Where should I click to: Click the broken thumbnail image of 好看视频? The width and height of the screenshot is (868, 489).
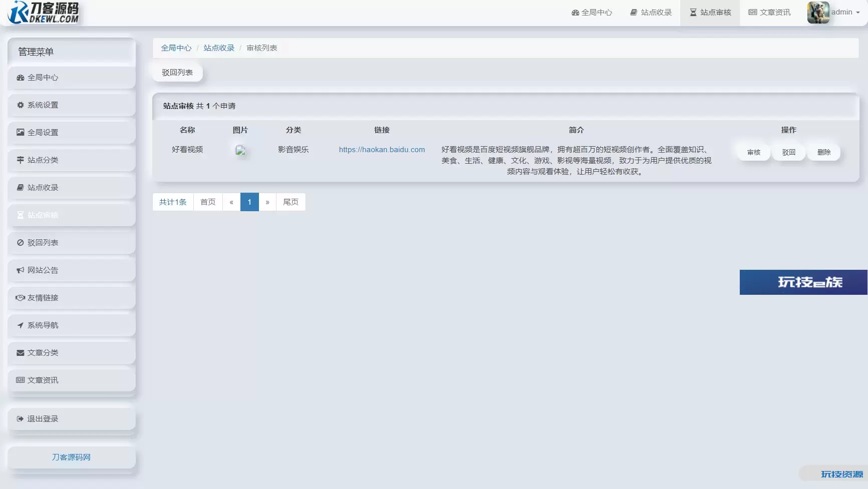coord(240,150)
